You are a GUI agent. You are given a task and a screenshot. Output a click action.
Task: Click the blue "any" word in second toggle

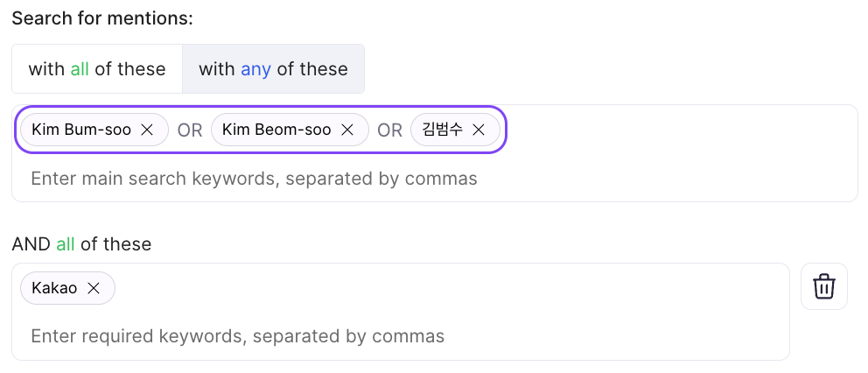255,69
